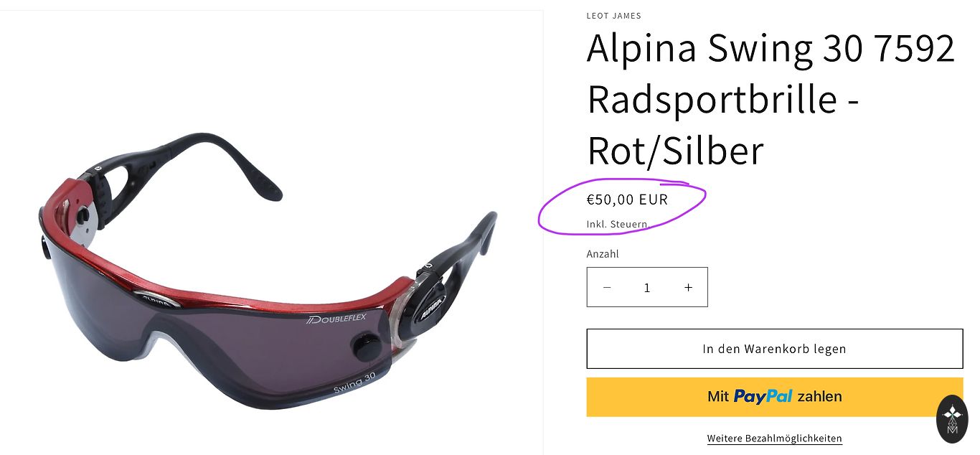Select the quantity field showing 1
The height and width of the screenshot is (455, 980).
pos(647,287)
